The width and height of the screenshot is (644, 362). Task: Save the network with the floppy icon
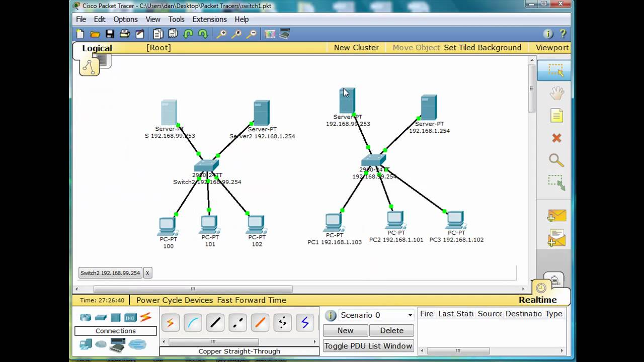(x=110, y=34)
